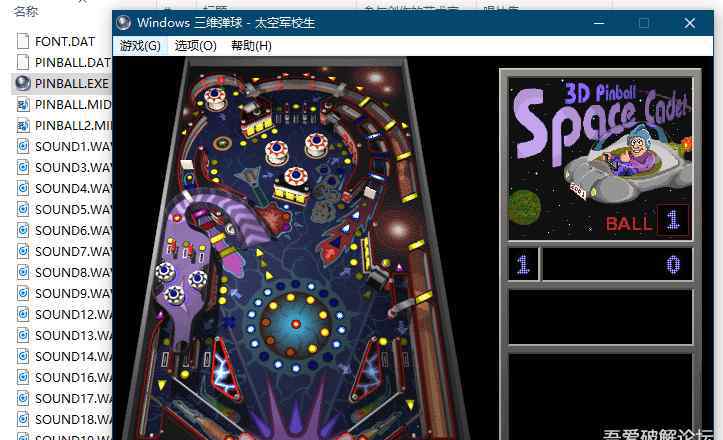Screen dimensions: 723x440
Task: Click the 3D Pinball Space Cadet logo image
Action: pos(600,159)
